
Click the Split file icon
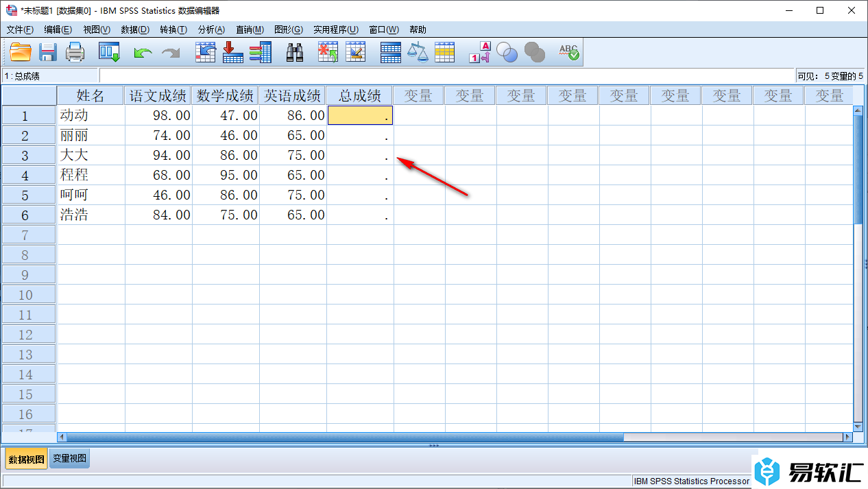coord(391,52)
